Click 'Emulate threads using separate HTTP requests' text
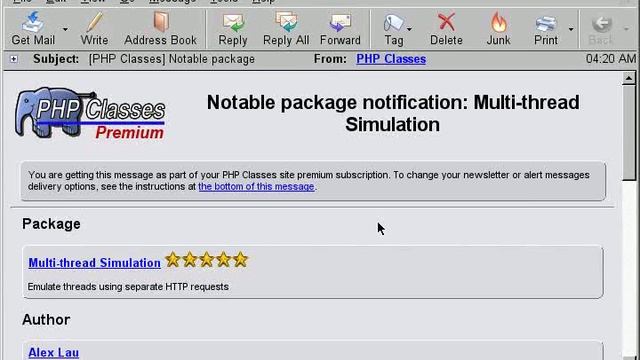Image resolution: width=640 pixels, height=360 pixels. pos(128,287)
